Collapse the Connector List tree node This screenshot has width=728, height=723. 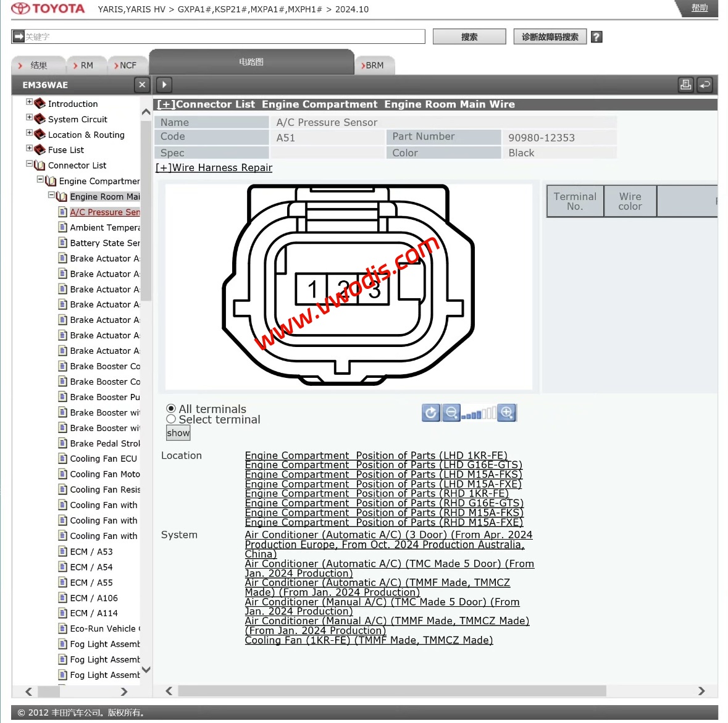[29, 164]
